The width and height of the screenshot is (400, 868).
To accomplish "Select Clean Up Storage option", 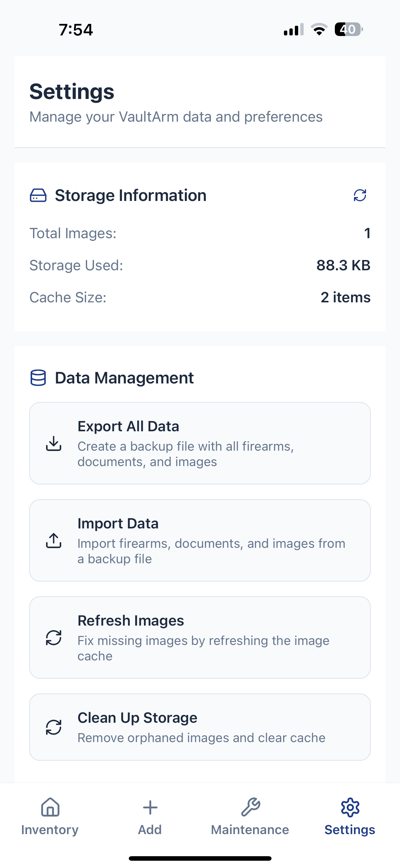I will point(200,727).
